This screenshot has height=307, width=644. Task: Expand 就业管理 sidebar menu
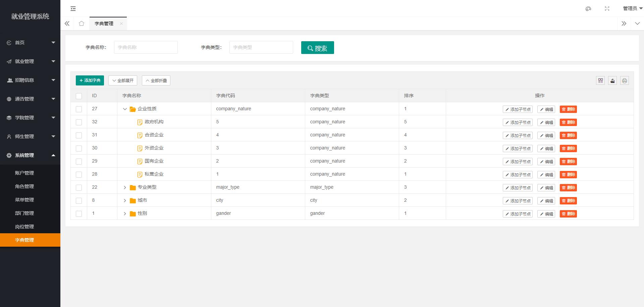click(x=30, y=61)
